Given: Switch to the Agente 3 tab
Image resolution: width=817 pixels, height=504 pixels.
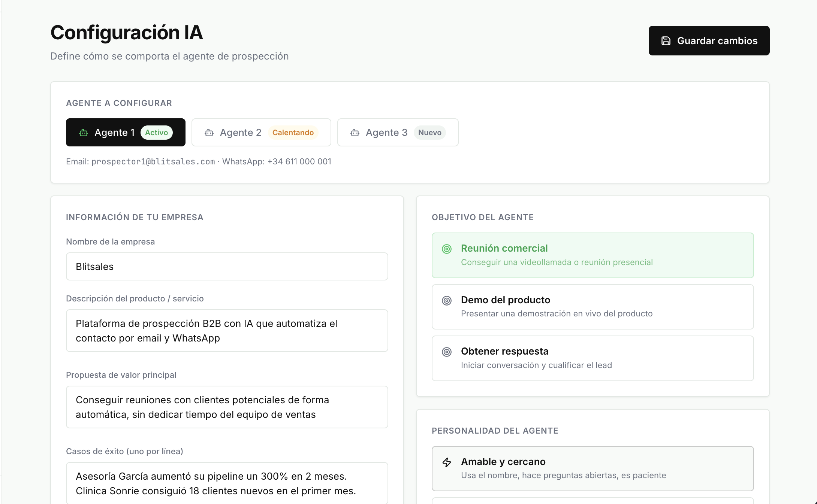Looking at the screenshot, I should click(x=398, y=133).
